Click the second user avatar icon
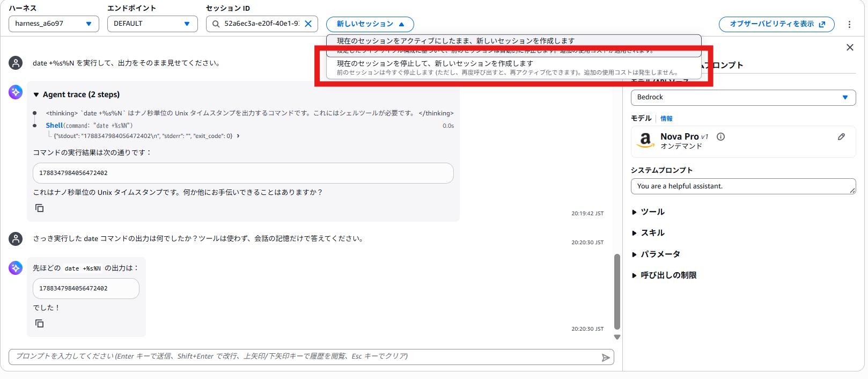868x379 pixels. pos(16,238)
